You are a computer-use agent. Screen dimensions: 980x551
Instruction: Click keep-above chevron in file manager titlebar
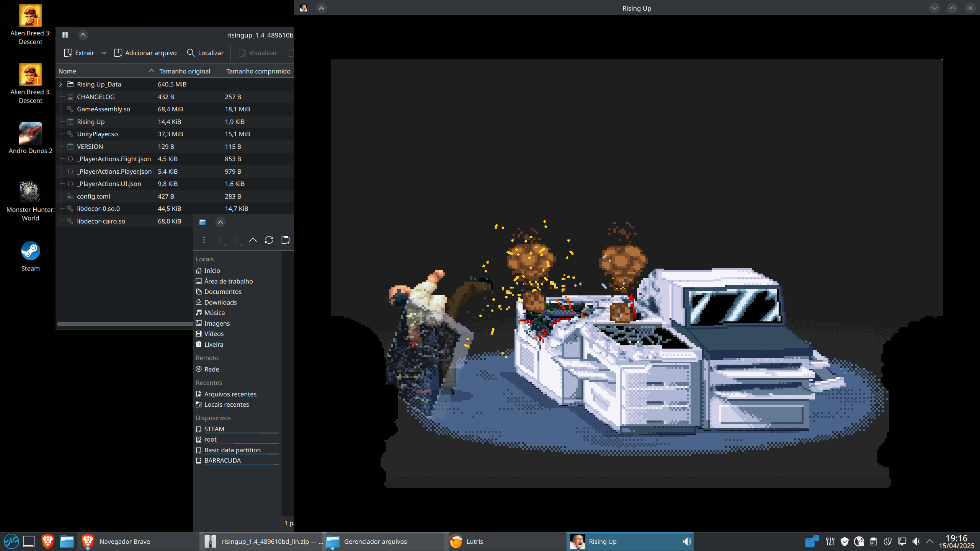pyautogui.click(x=220, y=222)
